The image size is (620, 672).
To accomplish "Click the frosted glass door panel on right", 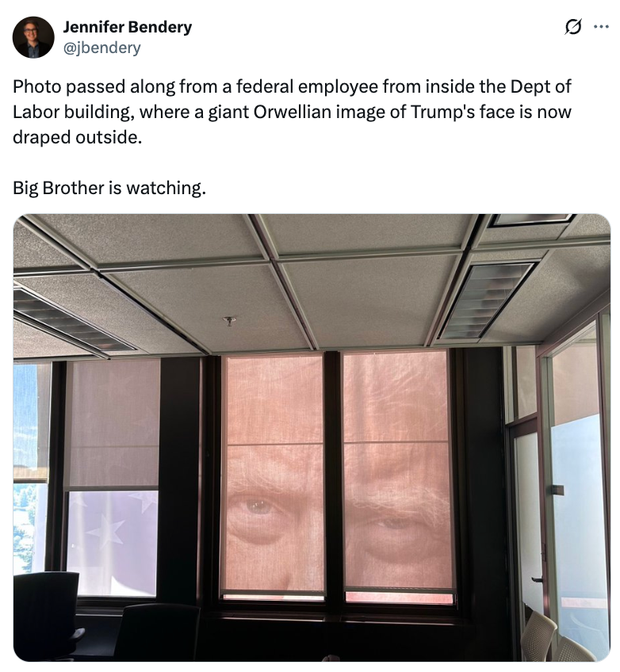I will 580,527.
